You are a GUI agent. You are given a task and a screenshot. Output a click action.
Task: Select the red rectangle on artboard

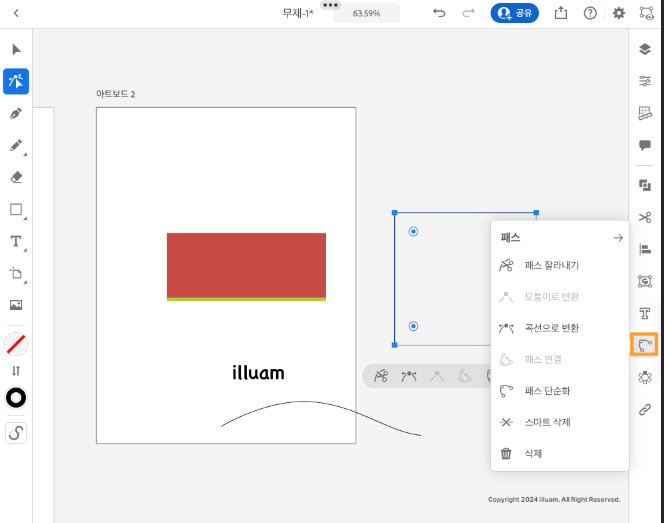[246, 265]
